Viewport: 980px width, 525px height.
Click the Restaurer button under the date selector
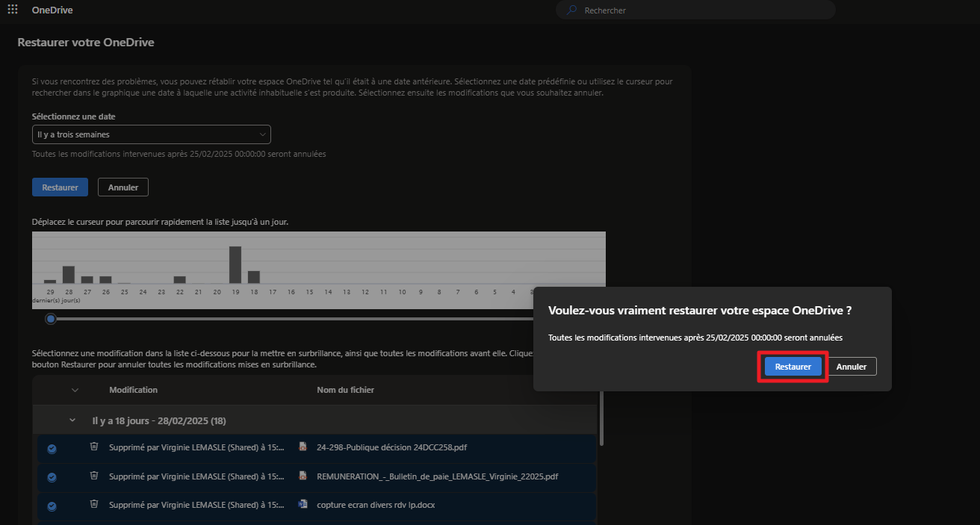pos(60,187)
